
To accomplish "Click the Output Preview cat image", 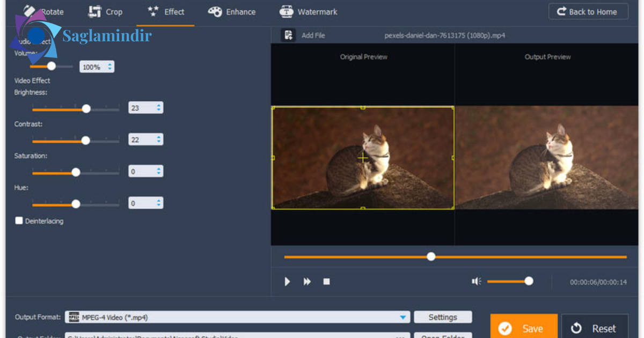I will pos(547,158).
